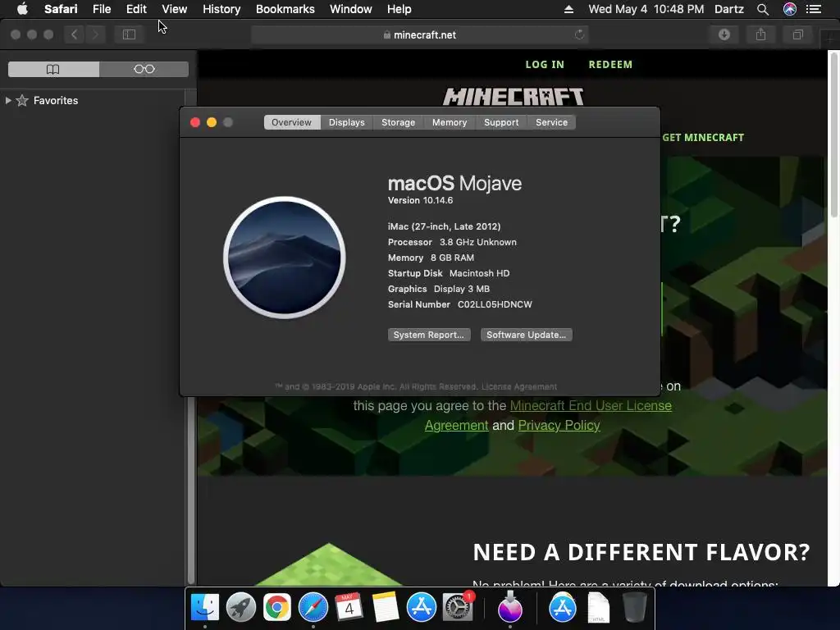Go back with Safari's back arrow
Screen dimensions: 840x630
click(x=75, y=34)
